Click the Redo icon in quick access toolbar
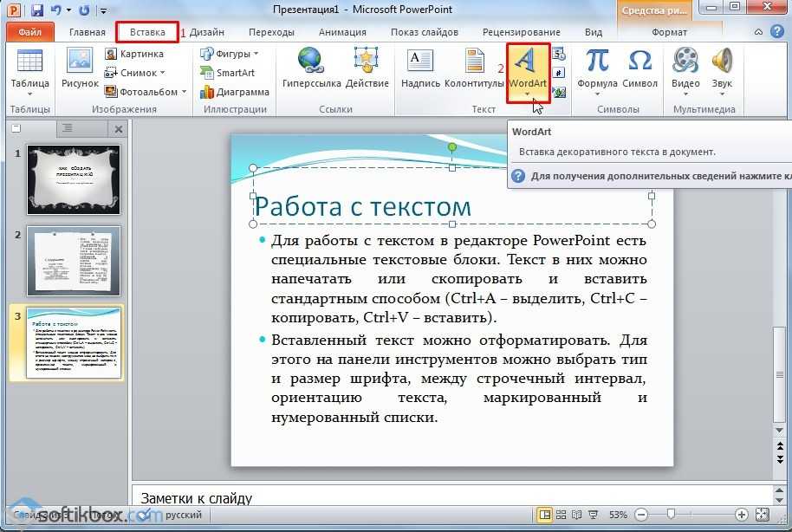 pos(84,10)
